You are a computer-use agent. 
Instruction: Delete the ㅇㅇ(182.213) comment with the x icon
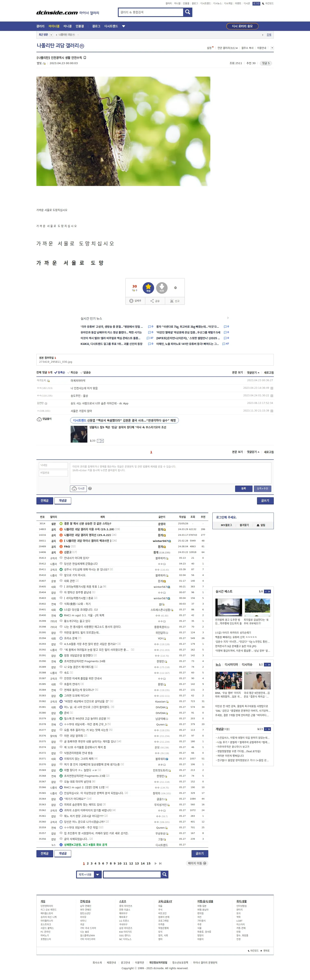click(x=272, y=388)
